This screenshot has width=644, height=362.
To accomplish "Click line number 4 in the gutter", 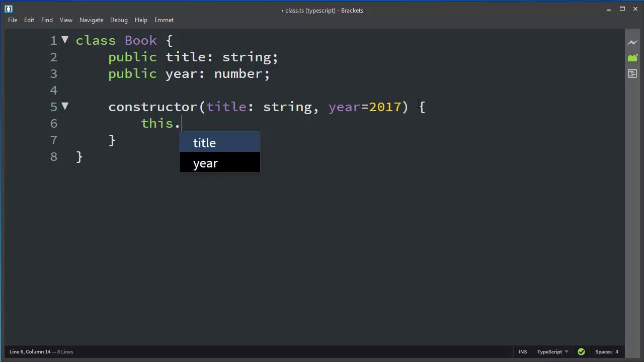I will pos(54,90).
